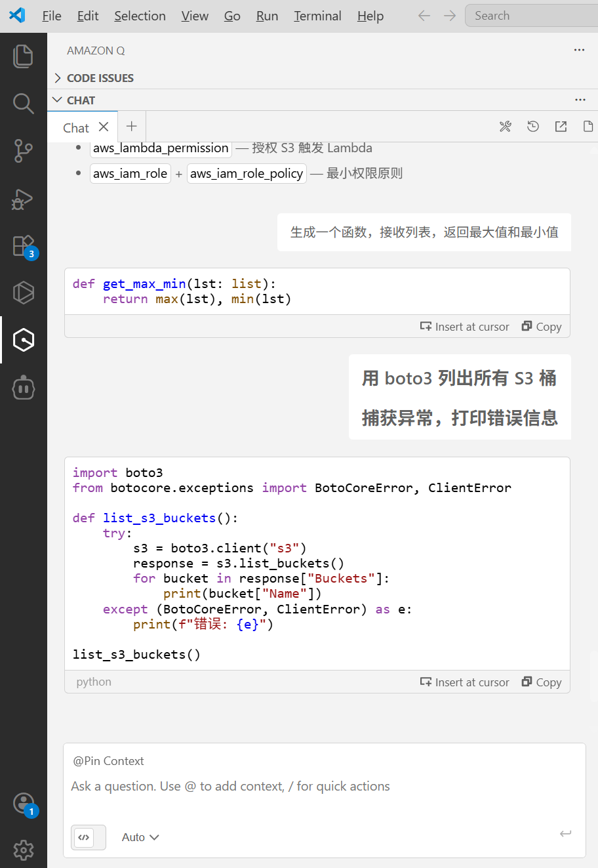Open the Help menu
598x868 pixels.
click(x=370, y=16)
